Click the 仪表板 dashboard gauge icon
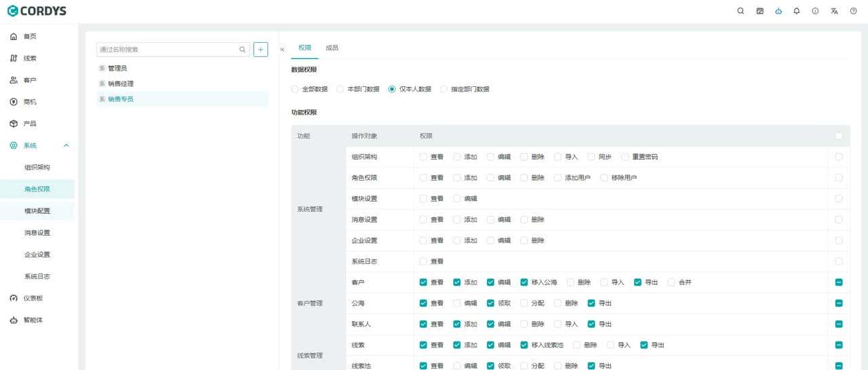Image resolution: width=868 pixels, height=370 pixels. (x=14, y=298)
